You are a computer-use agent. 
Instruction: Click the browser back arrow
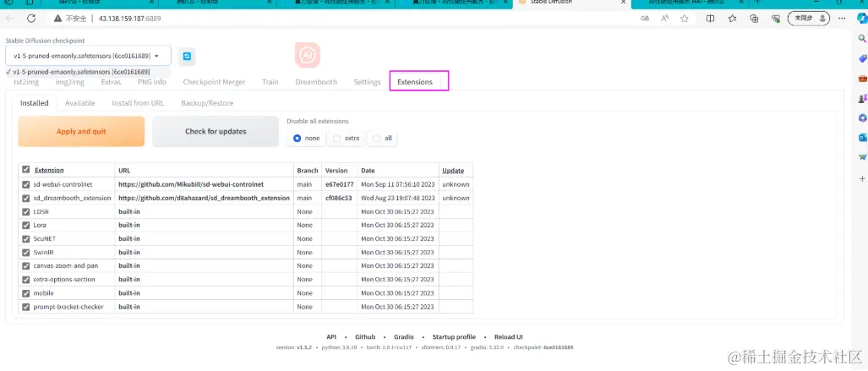click(x=10, y=19)
